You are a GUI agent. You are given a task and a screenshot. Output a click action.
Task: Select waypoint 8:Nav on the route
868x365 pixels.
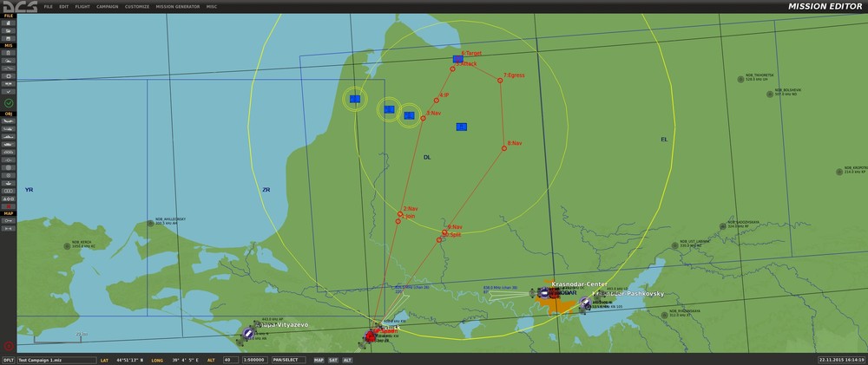[504, 148]
